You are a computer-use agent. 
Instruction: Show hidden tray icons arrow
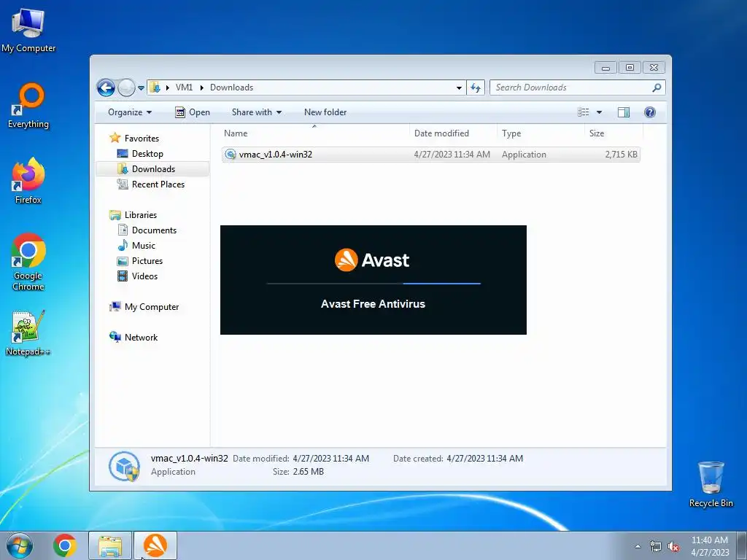coord(638,546)
